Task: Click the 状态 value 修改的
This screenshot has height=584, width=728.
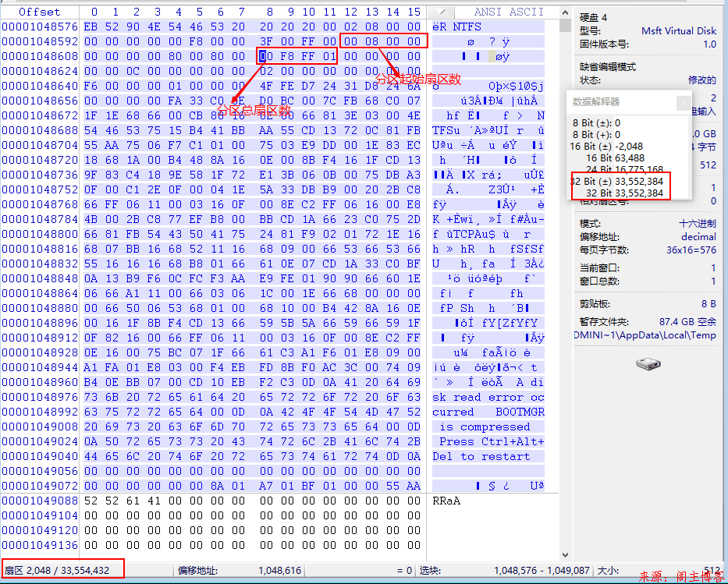Action: [x=702, y=80]
